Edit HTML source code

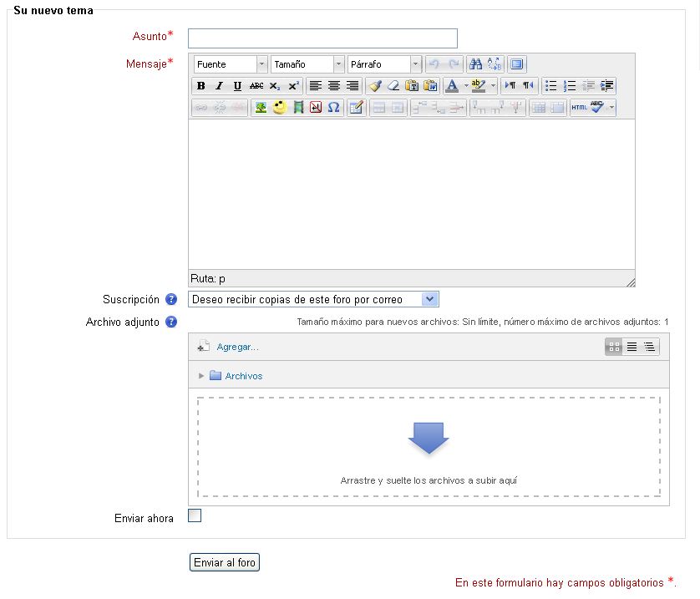click(x=579, y=108)
